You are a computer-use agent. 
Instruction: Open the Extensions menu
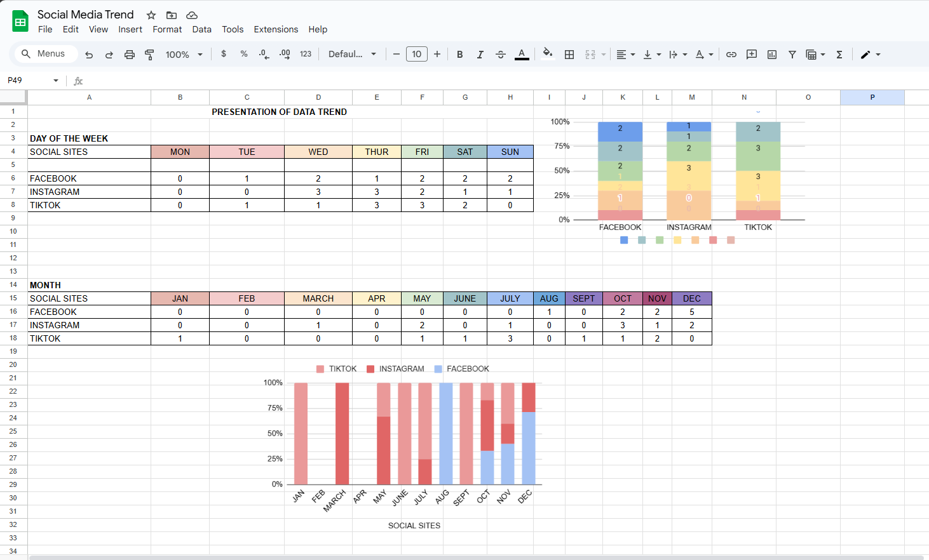(276, 29)
